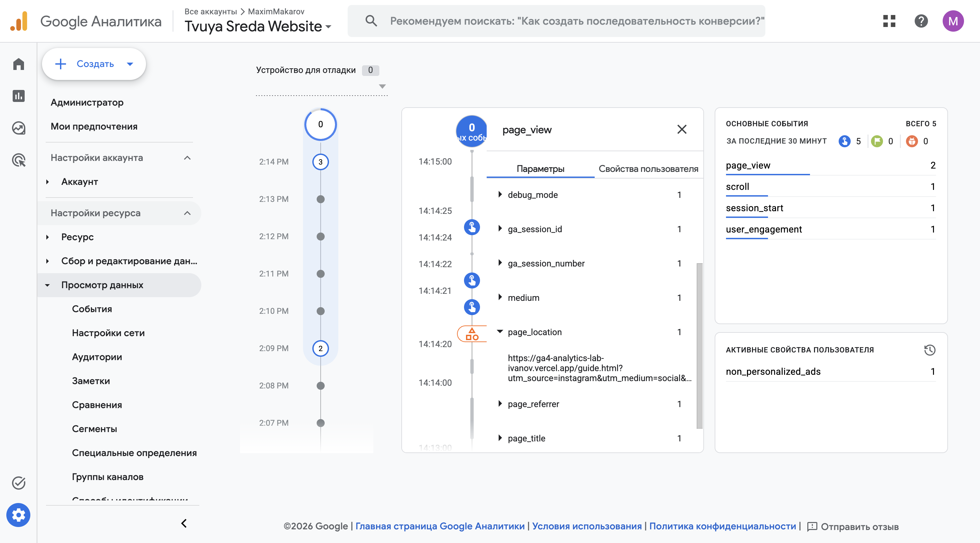
Task: Collapse the sidebar with left chevron
Action: 184,523
